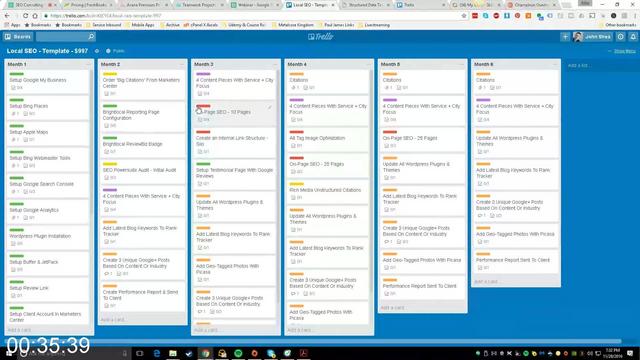Click checklist badge on Month 6 Performance Report card

click(x=484, y=268)
